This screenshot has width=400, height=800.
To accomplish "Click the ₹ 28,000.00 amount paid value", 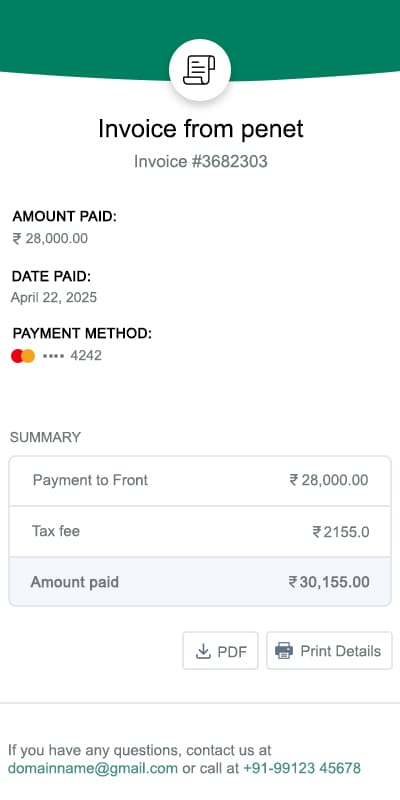I will 50,238.
